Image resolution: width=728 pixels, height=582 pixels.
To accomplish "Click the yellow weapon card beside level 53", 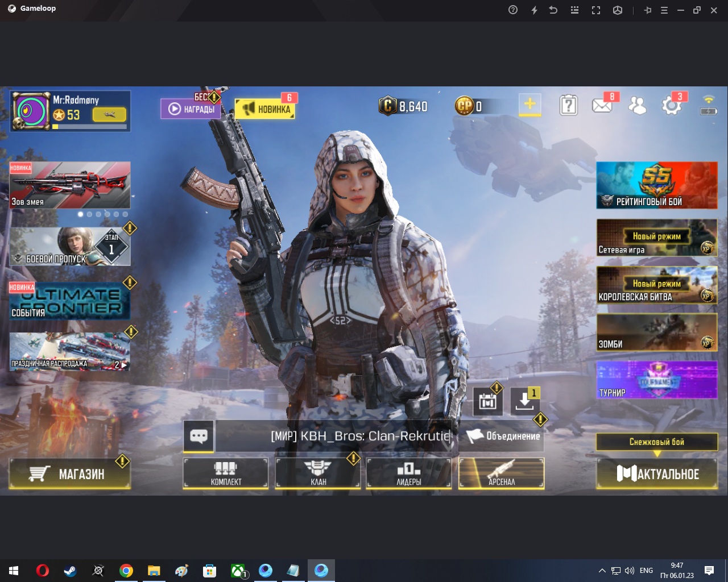I will (109, 115).
